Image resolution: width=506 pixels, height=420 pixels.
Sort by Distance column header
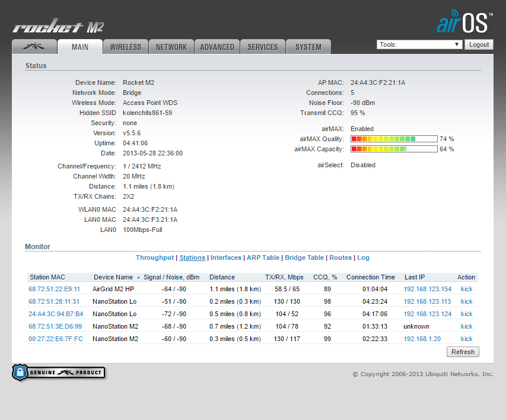coord(222,277)
